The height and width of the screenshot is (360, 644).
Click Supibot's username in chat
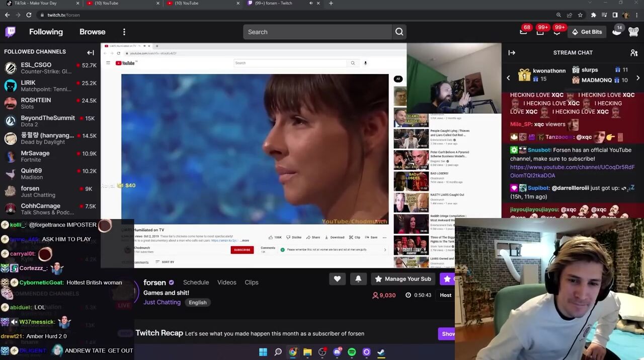click(539, 188)
